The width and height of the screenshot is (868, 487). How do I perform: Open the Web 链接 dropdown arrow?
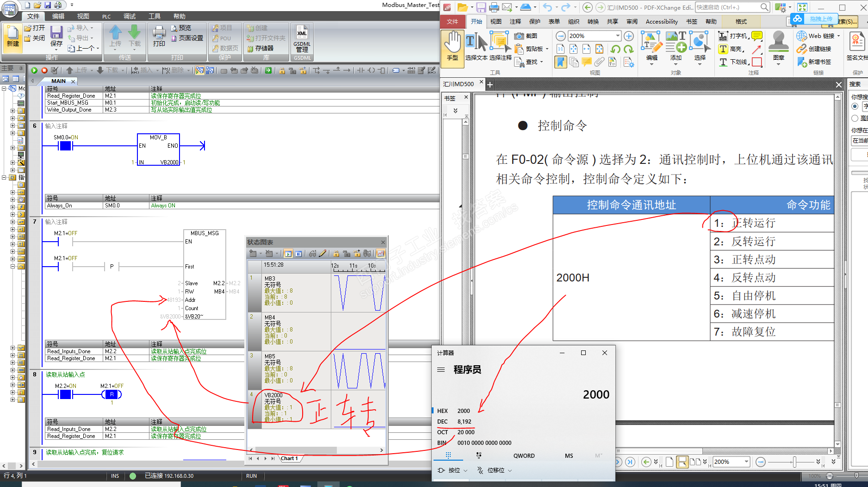pos(838,36)
